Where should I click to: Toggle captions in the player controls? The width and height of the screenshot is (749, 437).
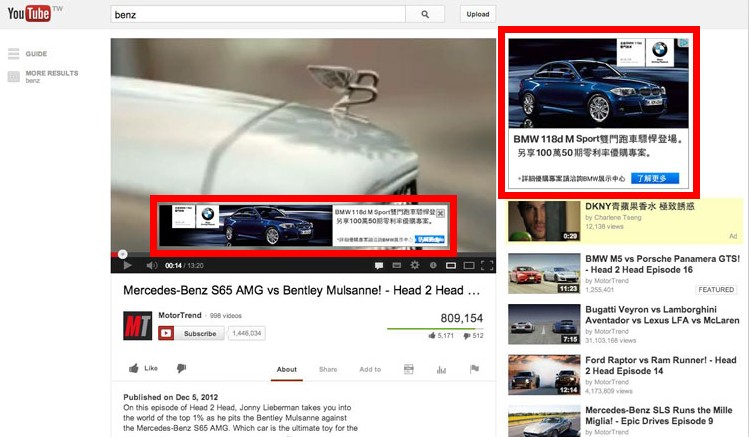(x=396, y=266)
